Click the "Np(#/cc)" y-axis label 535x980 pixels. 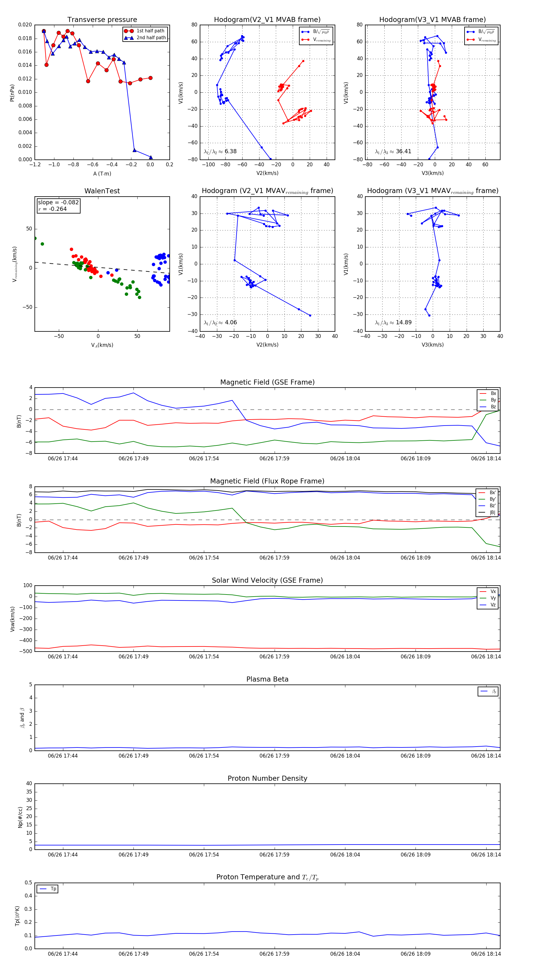click(20, 817)
